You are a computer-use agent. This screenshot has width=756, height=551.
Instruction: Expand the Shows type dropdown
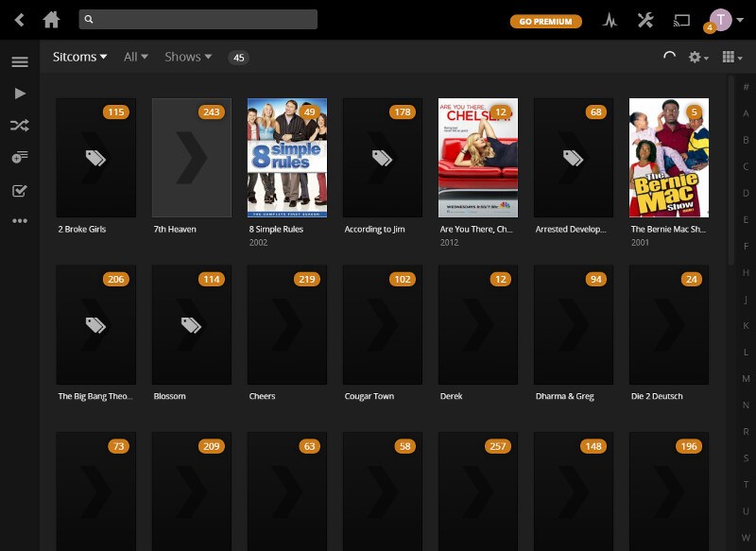[188, 57]
